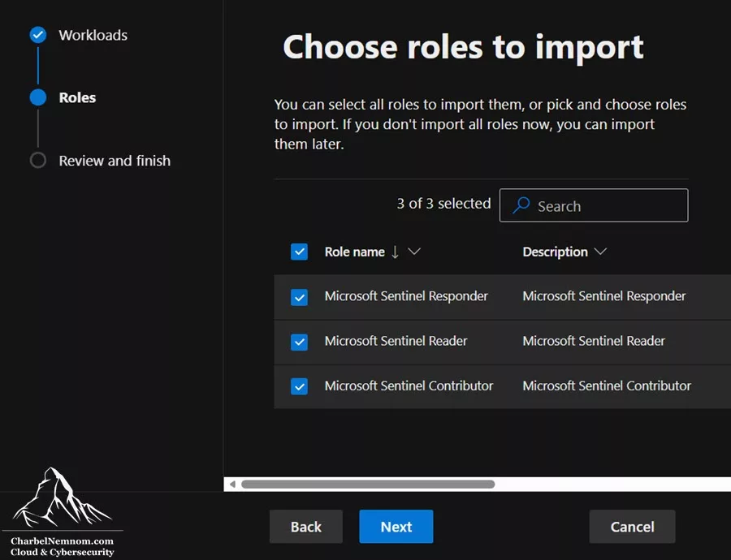Click the Cancel button
The height and width of the screenshot is (560, 731).
pos(632,527)
